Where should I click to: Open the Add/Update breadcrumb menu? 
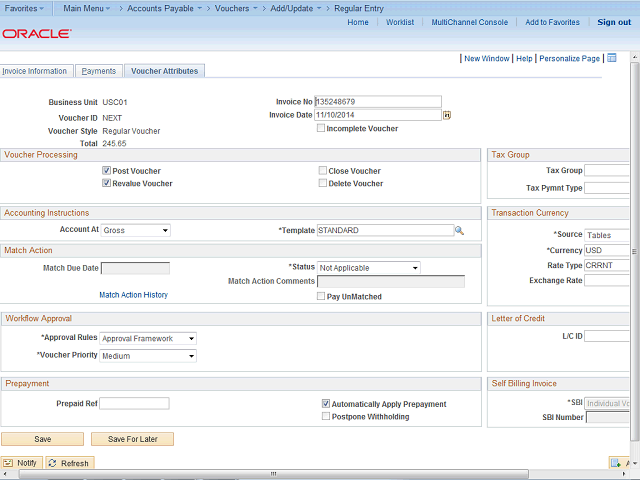[296, 8]
